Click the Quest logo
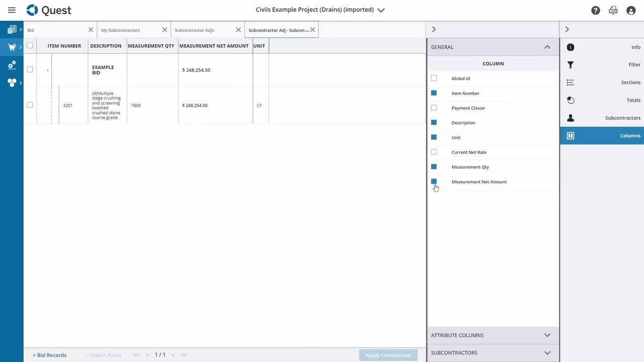This screenshot has width=644, height=362. coord(49,10)
